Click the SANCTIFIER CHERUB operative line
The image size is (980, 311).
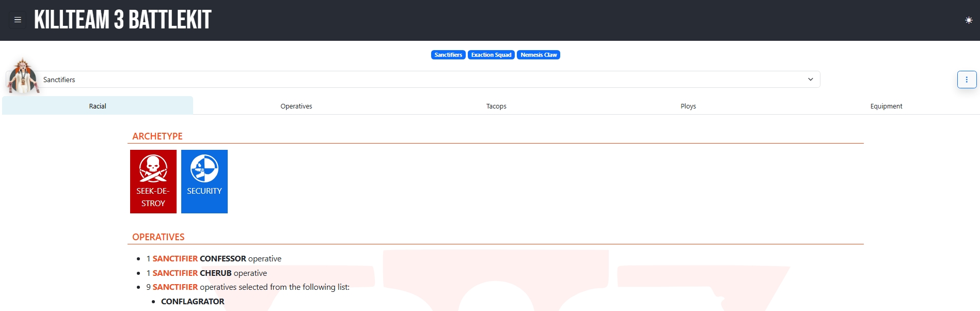(207, 273)
